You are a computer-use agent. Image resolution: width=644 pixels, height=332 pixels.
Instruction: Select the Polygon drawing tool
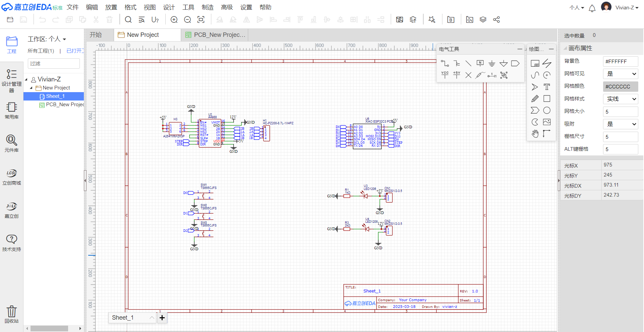coord(535,110)
